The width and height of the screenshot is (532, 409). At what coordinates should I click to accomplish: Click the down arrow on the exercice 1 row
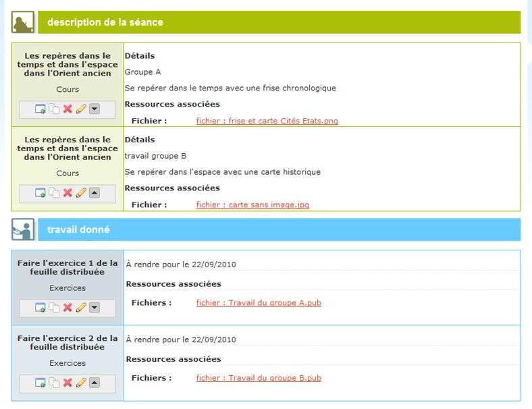tap(95, 308)
